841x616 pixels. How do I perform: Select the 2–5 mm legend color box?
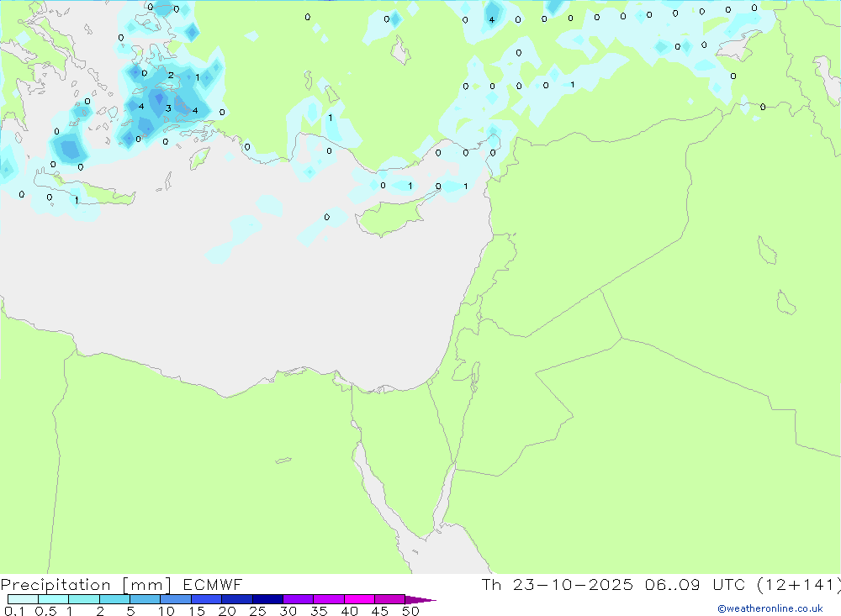(x=114, y=599)
